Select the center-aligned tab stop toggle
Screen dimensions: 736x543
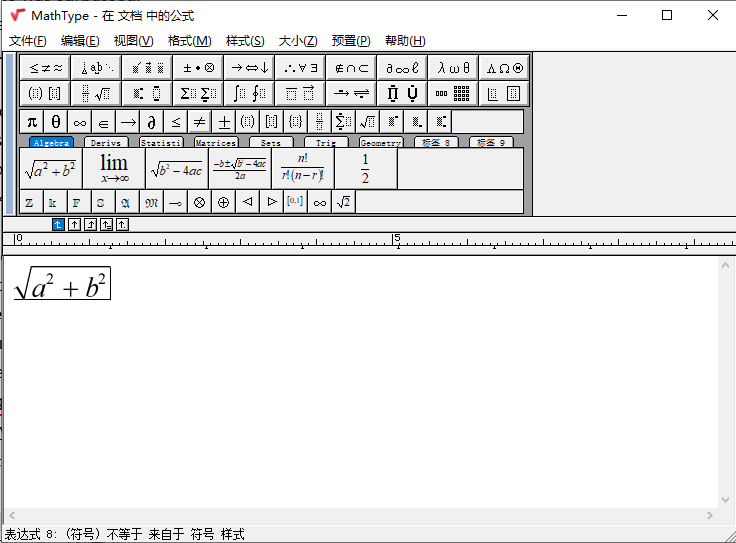click(74, 225)
